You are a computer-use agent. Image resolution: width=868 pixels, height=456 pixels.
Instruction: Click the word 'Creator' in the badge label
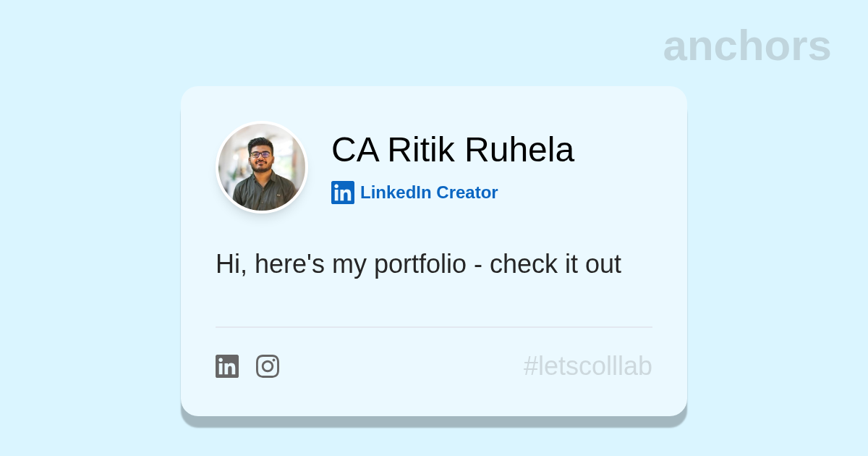pos(467,193)
